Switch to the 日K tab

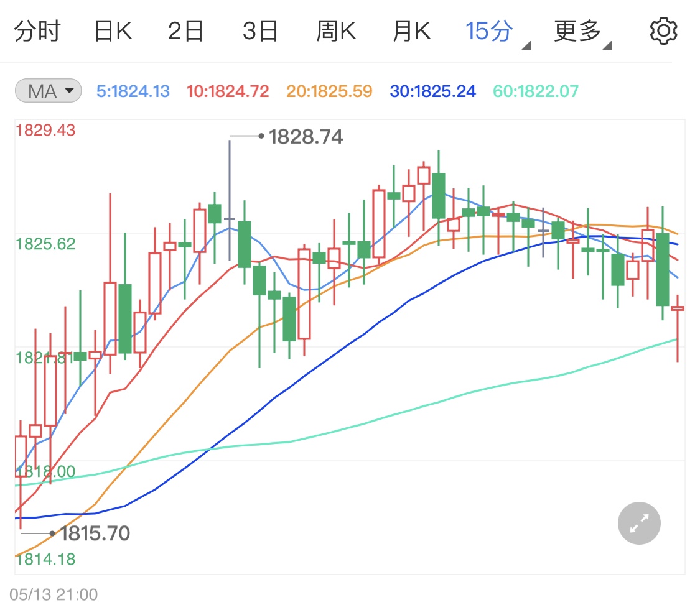(x=113, y=31)
